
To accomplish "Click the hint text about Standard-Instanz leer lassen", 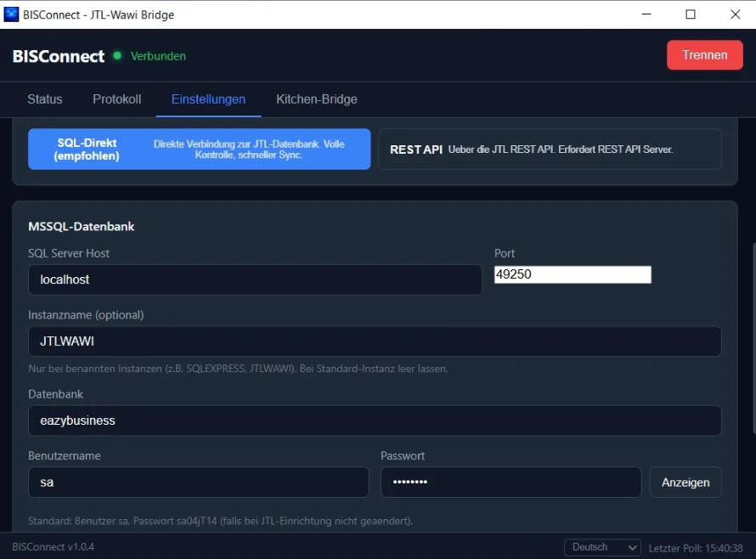I will point(238,369).
